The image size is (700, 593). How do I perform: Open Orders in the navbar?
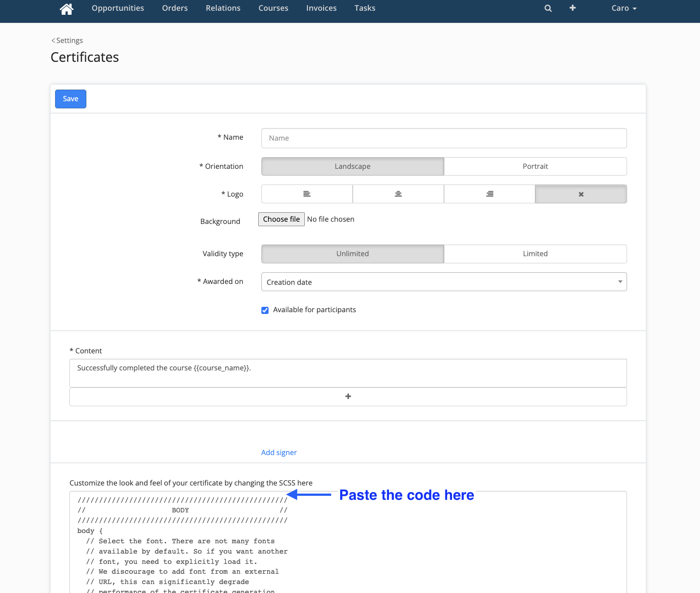(175, 8)
